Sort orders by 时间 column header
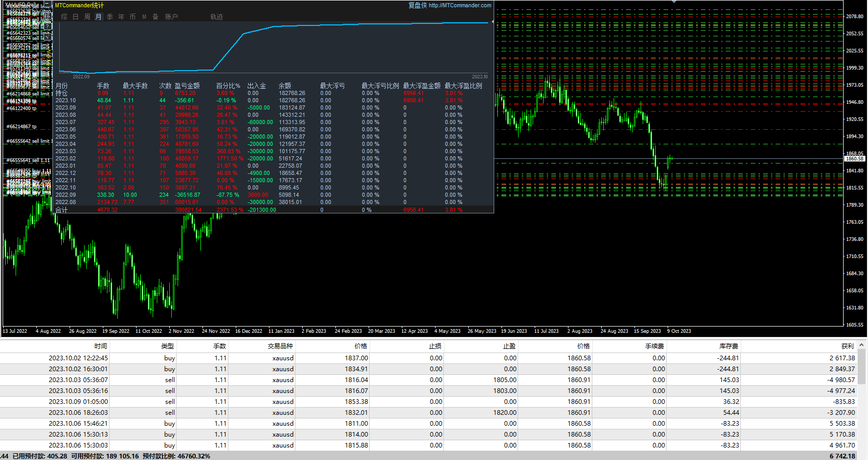 101,346
